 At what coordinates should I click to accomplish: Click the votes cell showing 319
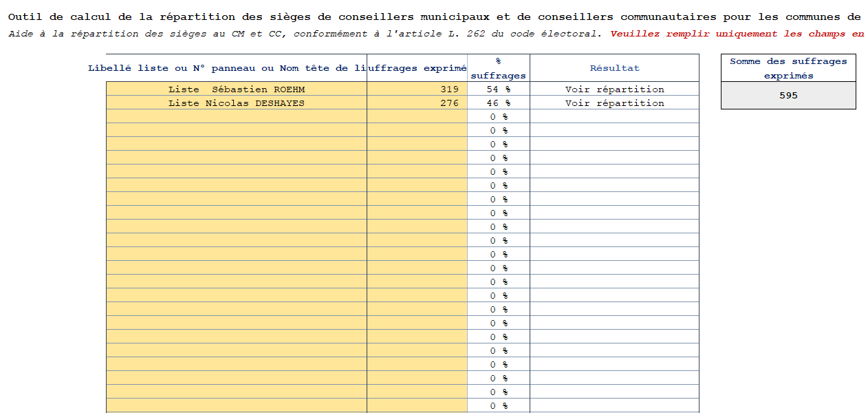point(417,89)
